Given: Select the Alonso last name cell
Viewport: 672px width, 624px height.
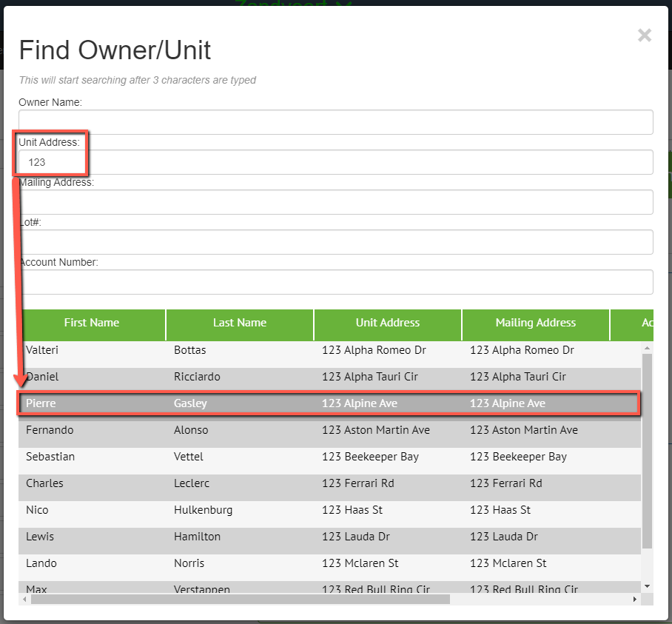Looking at the screenshot, I should (191, 430).
